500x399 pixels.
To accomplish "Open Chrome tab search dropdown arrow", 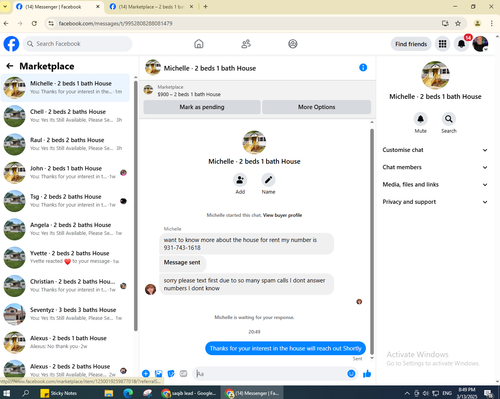I will (x=5, y=7).
